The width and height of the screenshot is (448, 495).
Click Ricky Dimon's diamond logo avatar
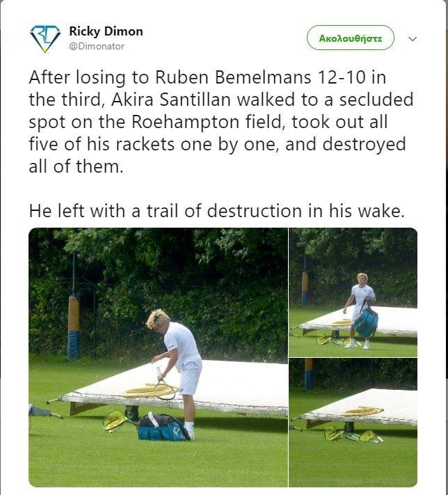click(x=45, y=39)
